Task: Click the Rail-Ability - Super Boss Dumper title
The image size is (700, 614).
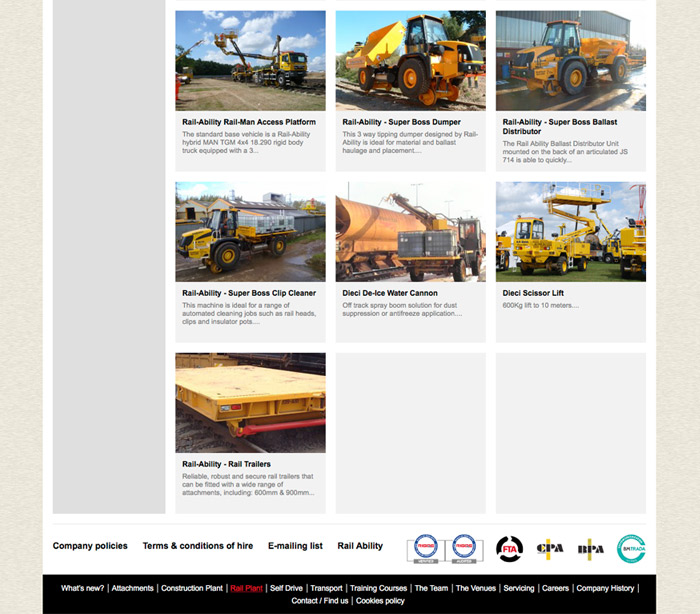Action: [401, 122]
